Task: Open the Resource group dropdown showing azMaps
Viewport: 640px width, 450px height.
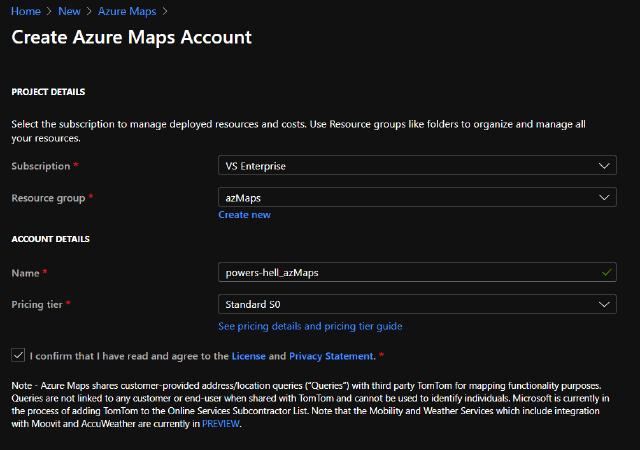Action: pyautogui.click(x=417, y=198)
